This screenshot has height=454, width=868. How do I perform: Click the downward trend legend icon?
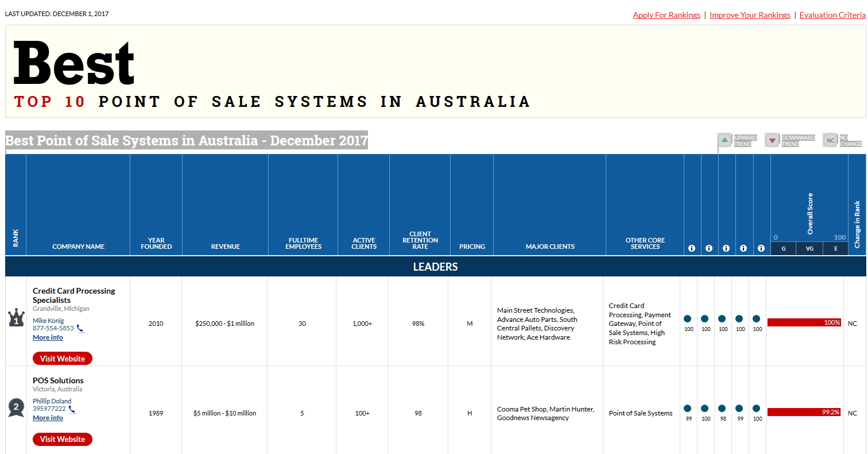click(x=772, y=140)
